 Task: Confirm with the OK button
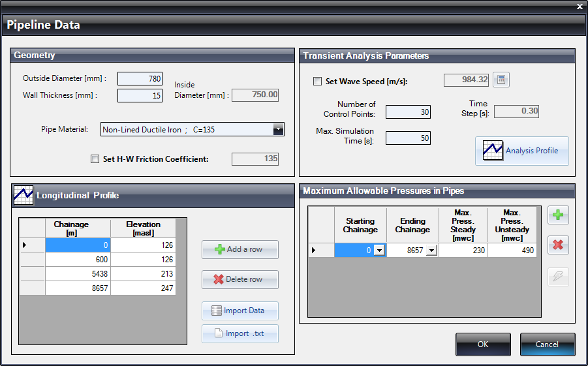[482, 344]
